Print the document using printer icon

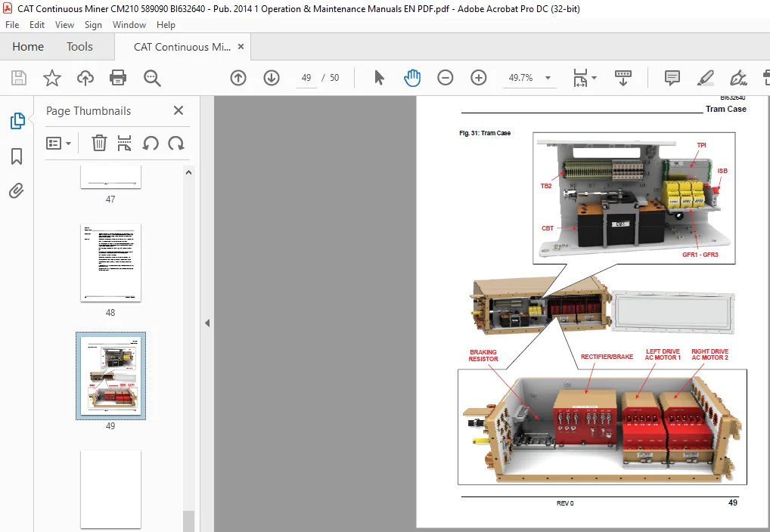point(118,78)
